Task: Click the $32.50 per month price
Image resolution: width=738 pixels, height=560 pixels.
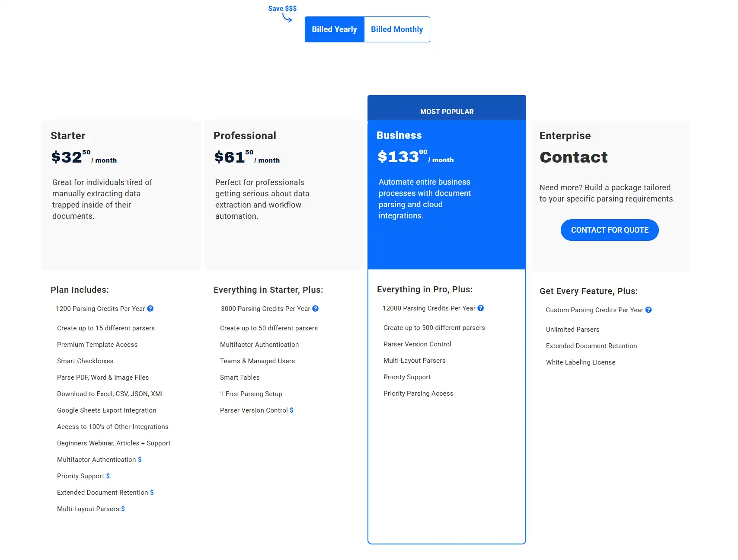Action: point(84,157)
